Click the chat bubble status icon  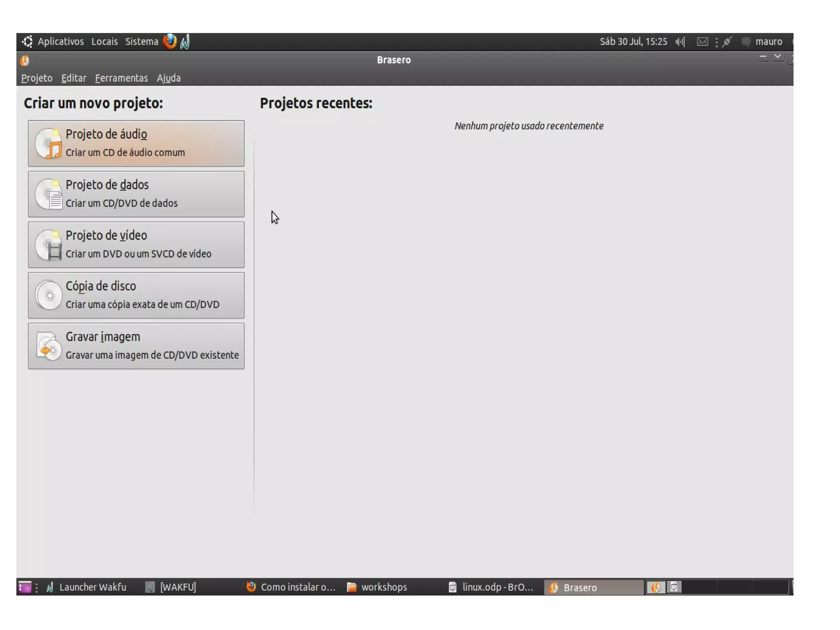pos(746,42)
